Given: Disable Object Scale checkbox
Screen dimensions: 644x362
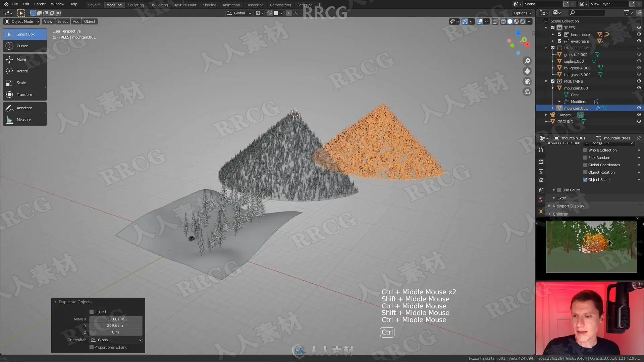Looking at the screenshot, I should tap(585, 180).
